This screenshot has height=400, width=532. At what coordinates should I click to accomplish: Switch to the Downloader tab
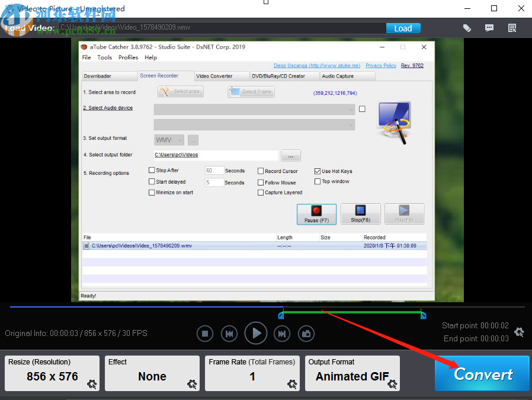pos(110,76)
